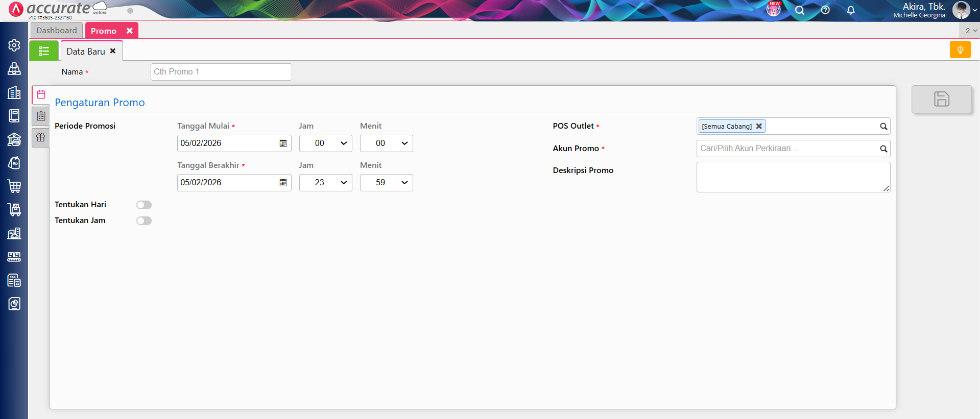The image size is (980, 419).
Task: Click the yellow lightbulb tips icon
Action: tap(960, 50)
